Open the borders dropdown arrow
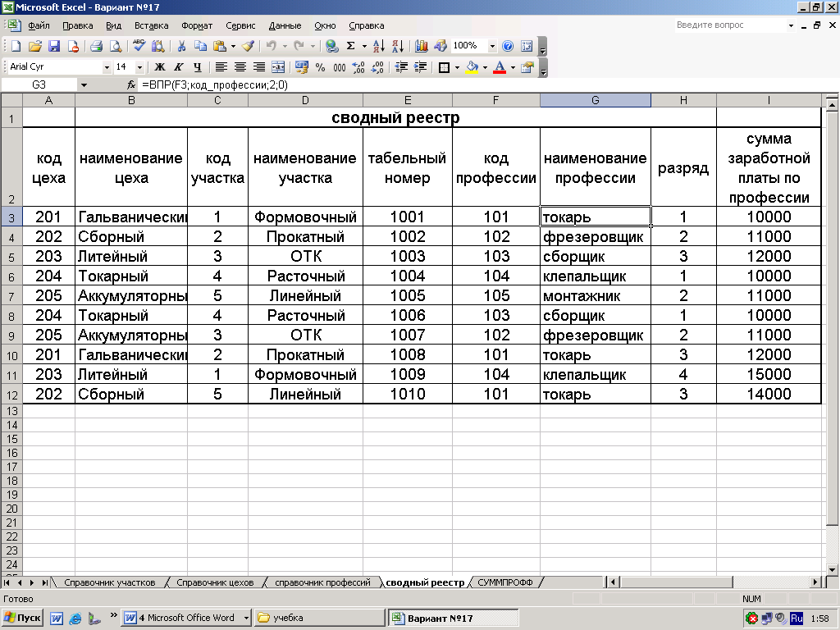The image size is (840, 630). [x=457, y=67]
